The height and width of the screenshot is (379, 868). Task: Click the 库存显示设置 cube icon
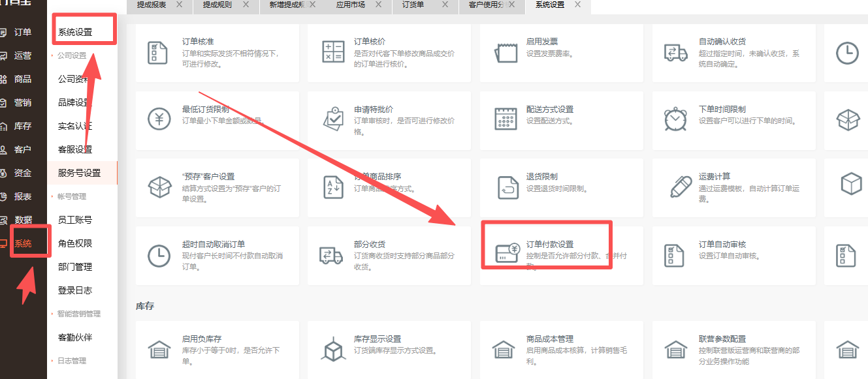pyautogui.click(x=334, y=350)
